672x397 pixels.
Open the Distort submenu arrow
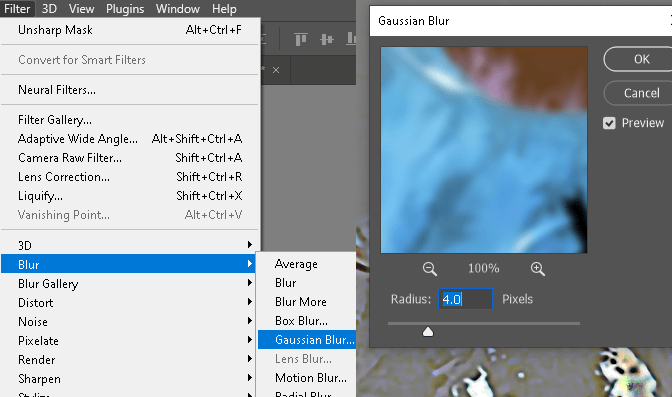point(249,302)
